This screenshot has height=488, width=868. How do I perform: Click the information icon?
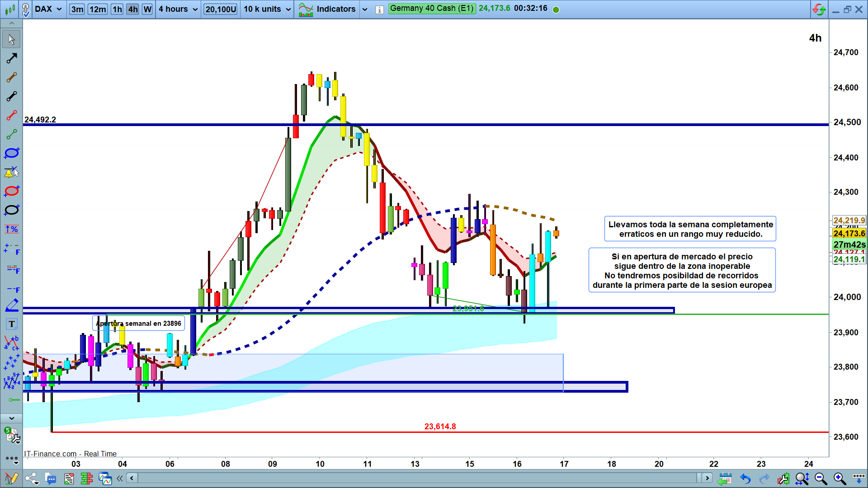tap(380, 9)
